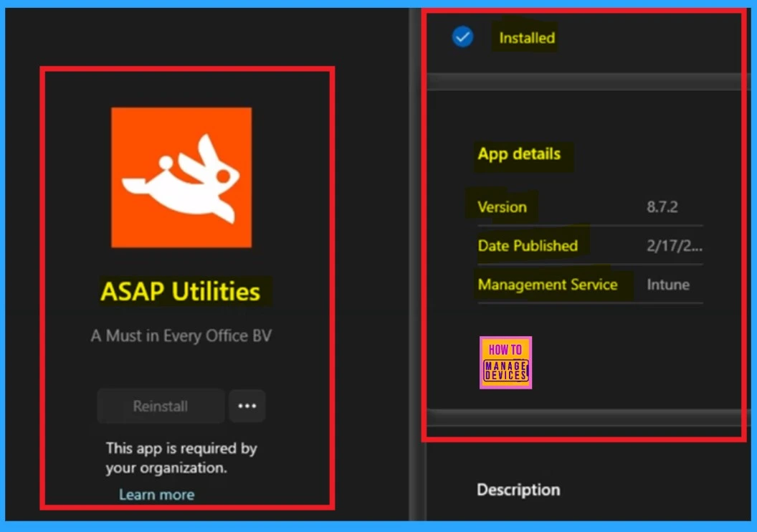Select the truncated date value 2/17/2...

pos(675,246)
